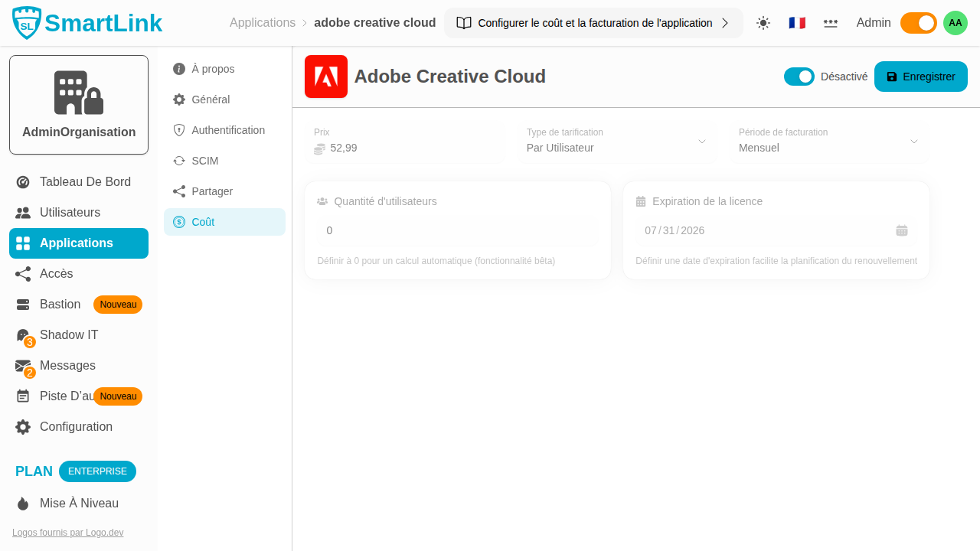Open Shadow IT from the sidebar
This screenshot has width=980, height=551.
(69, 335)
